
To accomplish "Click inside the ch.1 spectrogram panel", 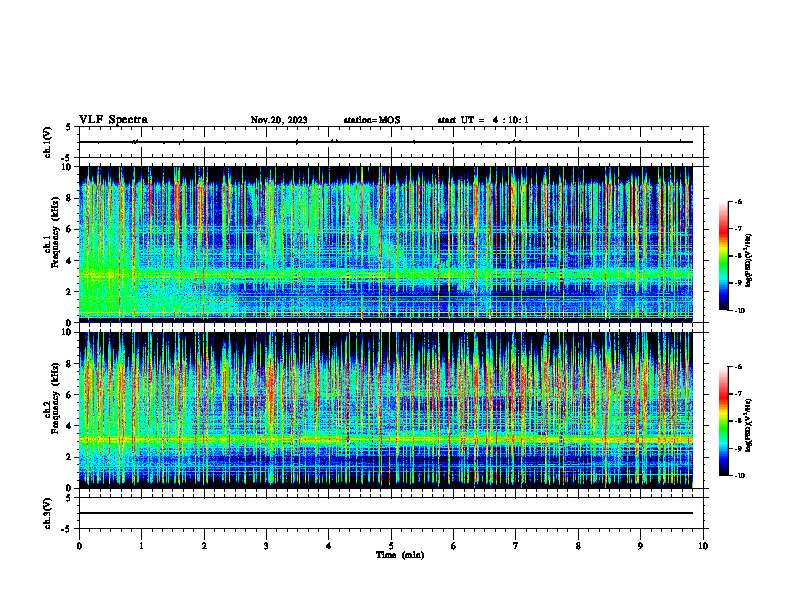I will (x=385, y=244).
